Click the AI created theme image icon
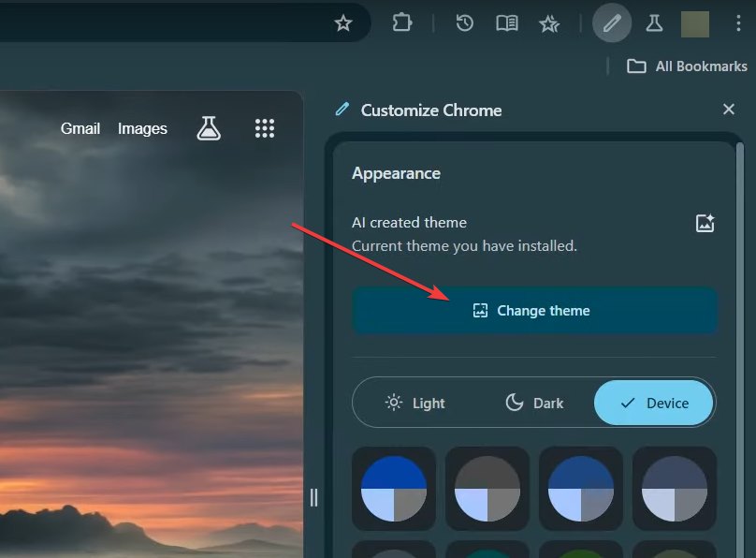The height and width of the screenshot is (558, 756). pyautogui.click(x=705, y=224)
